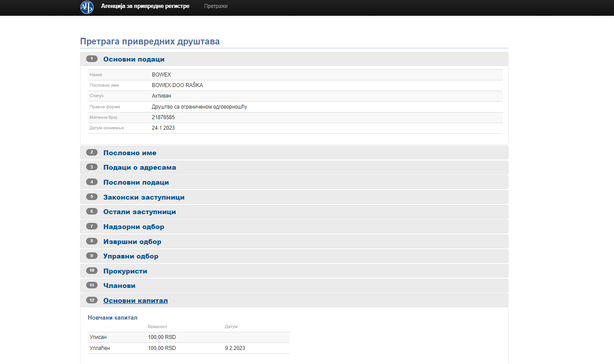This screenshot has width=614, height=364.
Task: Expand the Чланови section
Action: click(x=119, y=286)
